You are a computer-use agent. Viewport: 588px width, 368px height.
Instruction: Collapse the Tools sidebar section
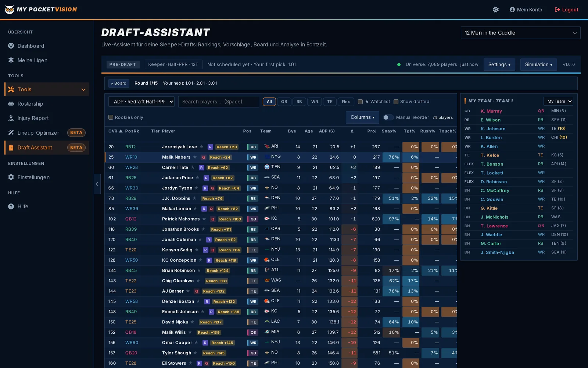[x=47, y=89]
